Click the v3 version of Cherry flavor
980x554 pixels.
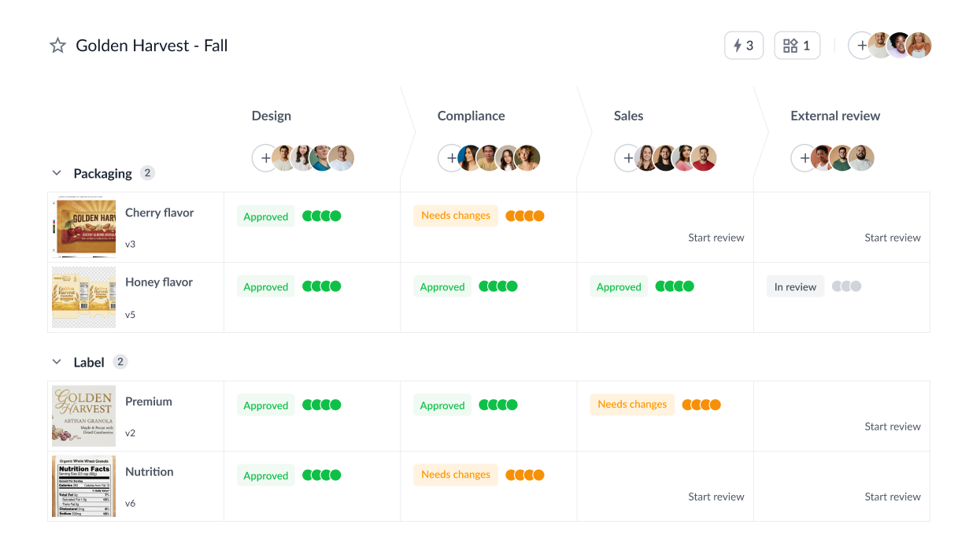[x=131, y=244]
